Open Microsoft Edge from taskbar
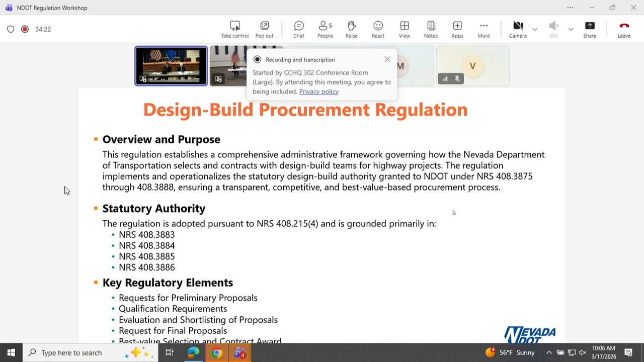Screen dimensions: 644x362 193,352
